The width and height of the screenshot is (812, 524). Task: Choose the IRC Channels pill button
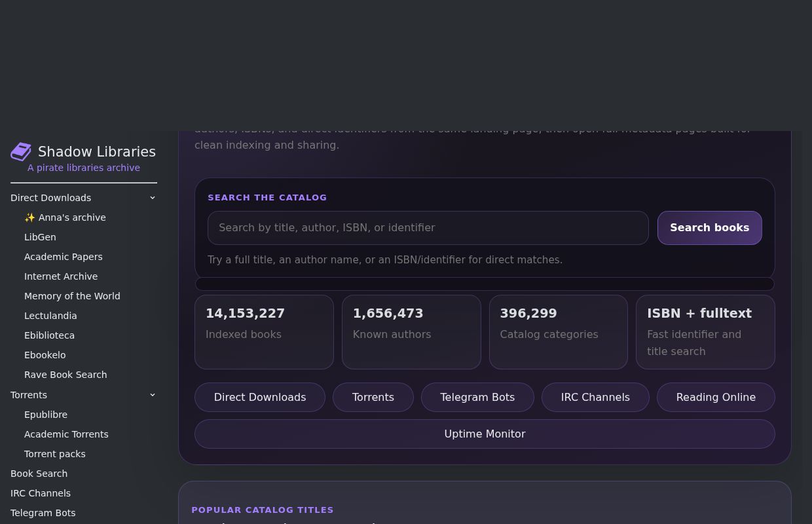click(x=595, y=398)
